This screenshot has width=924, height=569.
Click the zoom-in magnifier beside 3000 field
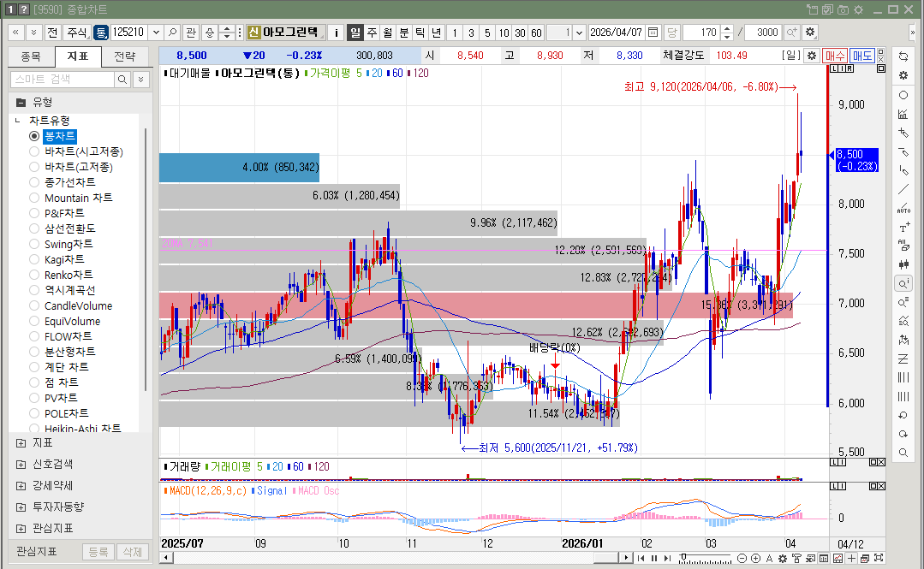791,33
